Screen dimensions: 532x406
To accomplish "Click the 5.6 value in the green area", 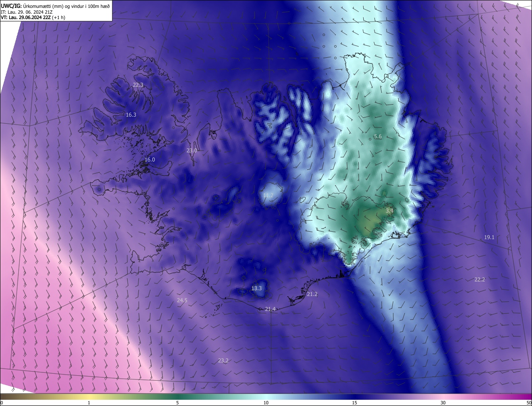I will coord(378,136).
